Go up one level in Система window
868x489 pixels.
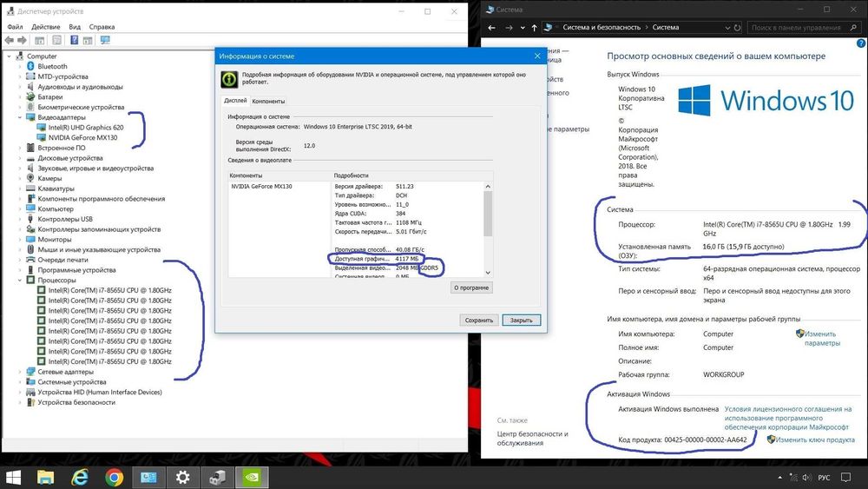point(534,27)
